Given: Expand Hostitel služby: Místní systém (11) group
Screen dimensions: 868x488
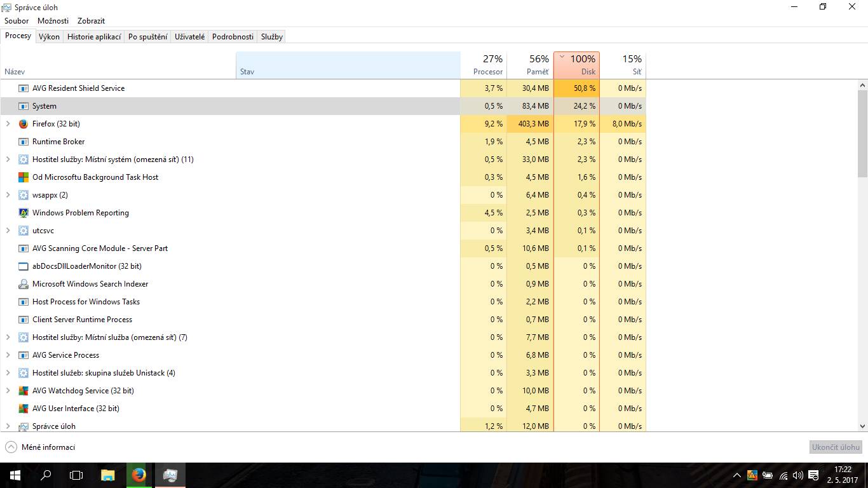Looking at the screenshot, I should [8, 159].
